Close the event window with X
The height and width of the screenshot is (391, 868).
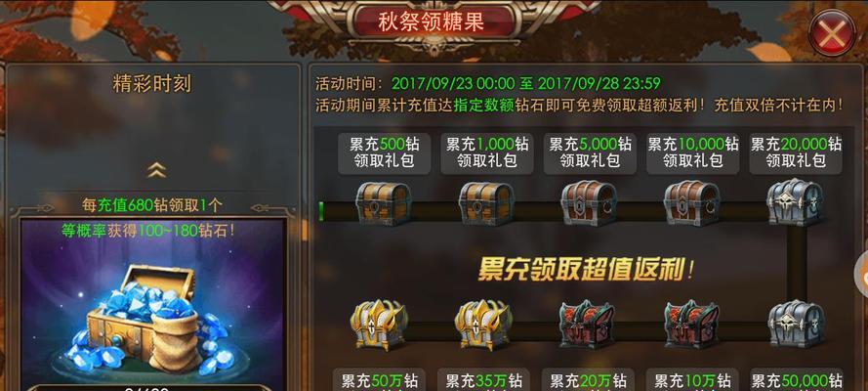[832, 32]
